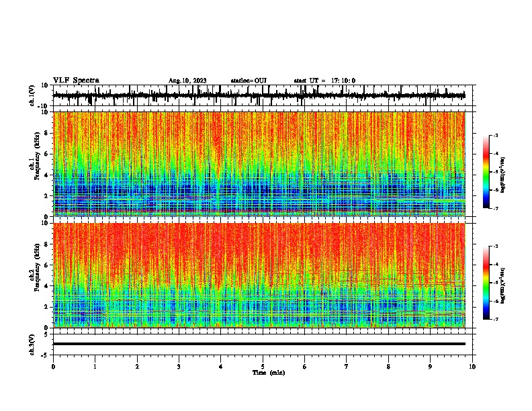Select the date text "Aug.10, 2023"
The image size is (532, 411).
187,81
